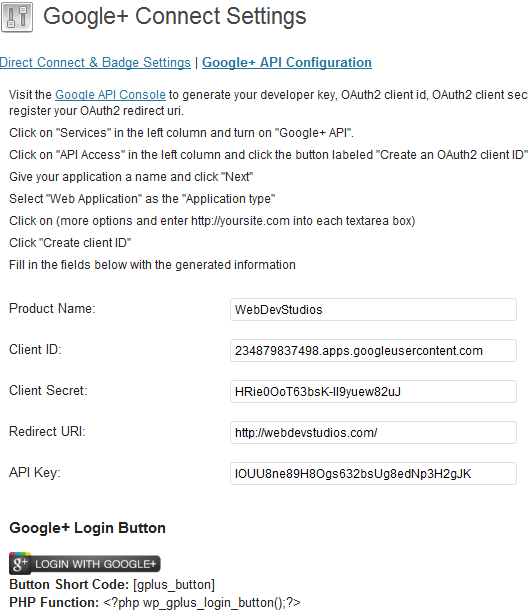This screenshot has width=528, height=616.
Task: Click the Google+ Connect Settings heading
Action: (x=174, y=16)
